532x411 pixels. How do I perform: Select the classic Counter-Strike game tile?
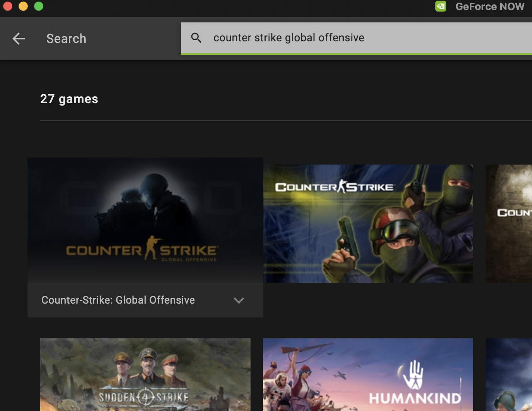pos(368,224)
